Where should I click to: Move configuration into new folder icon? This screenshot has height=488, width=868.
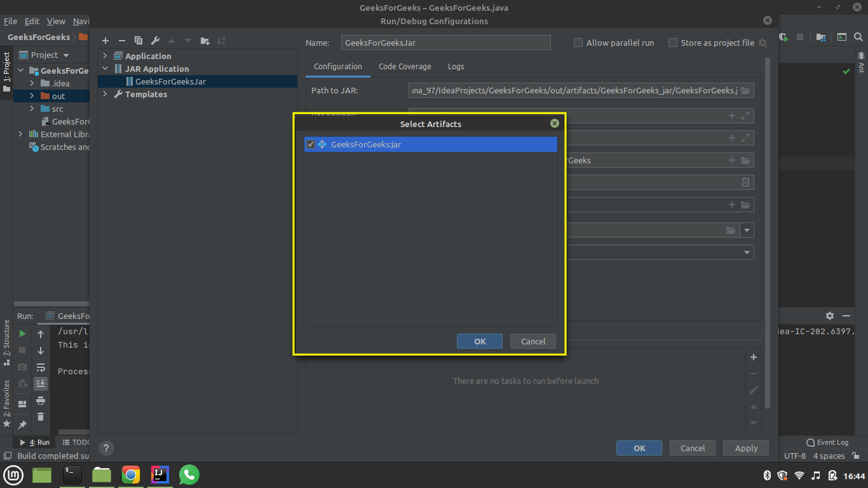click(205, 41)
